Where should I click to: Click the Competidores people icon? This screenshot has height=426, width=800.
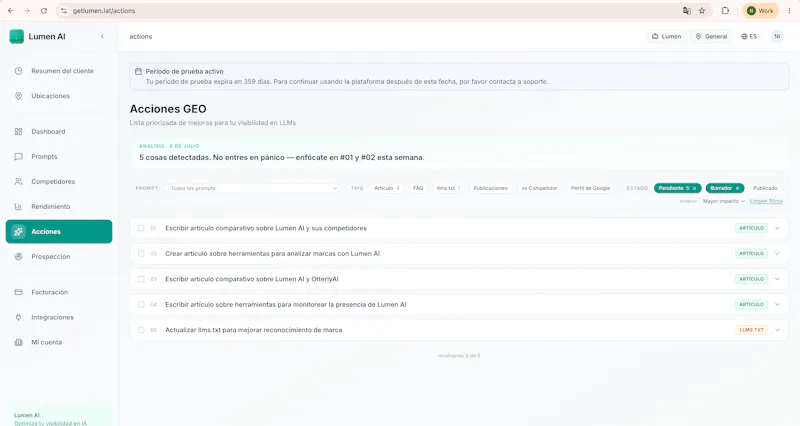pyautogui.click(x=18, y=182)
